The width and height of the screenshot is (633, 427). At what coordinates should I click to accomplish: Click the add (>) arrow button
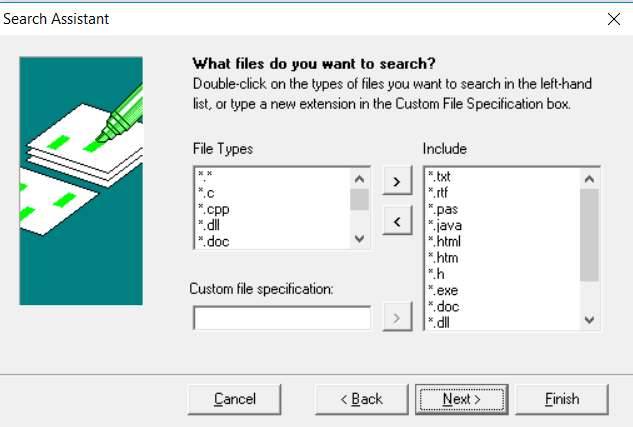click(397, 181)
